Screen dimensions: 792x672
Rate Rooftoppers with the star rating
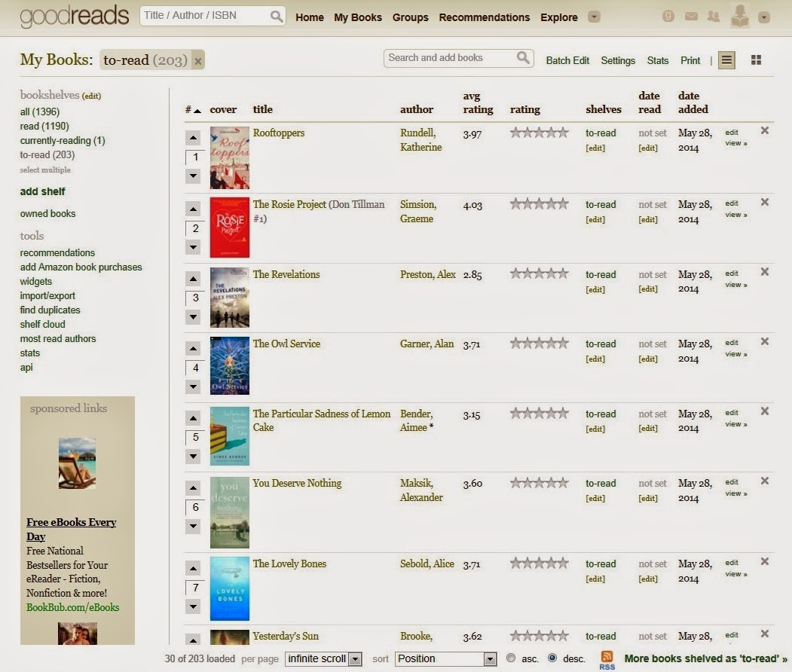click(x=540, y=133)
